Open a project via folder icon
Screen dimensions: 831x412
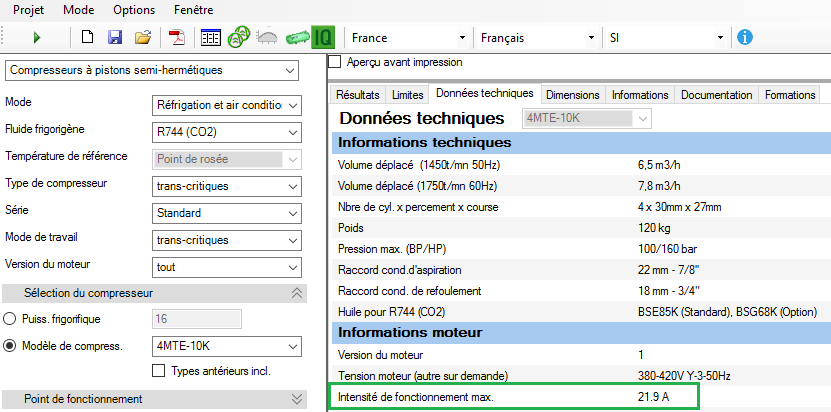pos(143,38)
